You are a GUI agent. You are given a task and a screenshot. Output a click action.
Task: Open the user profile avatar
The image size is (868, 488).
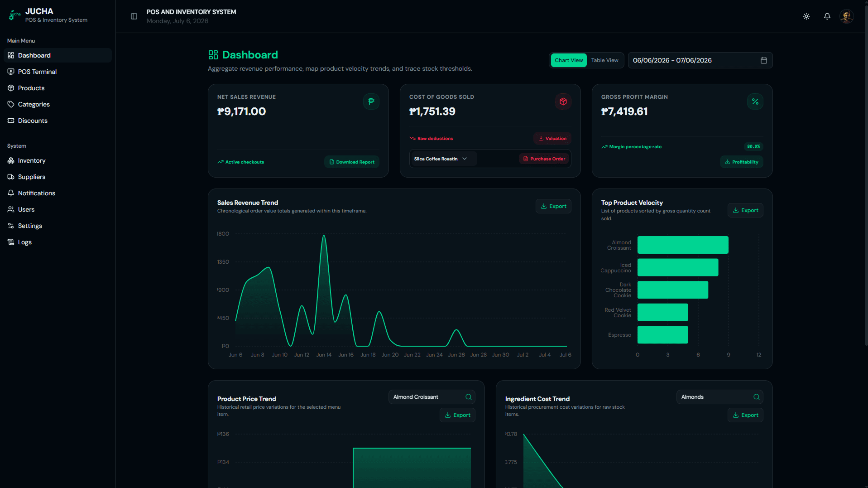pyautogui.click(x=847, y=16)
